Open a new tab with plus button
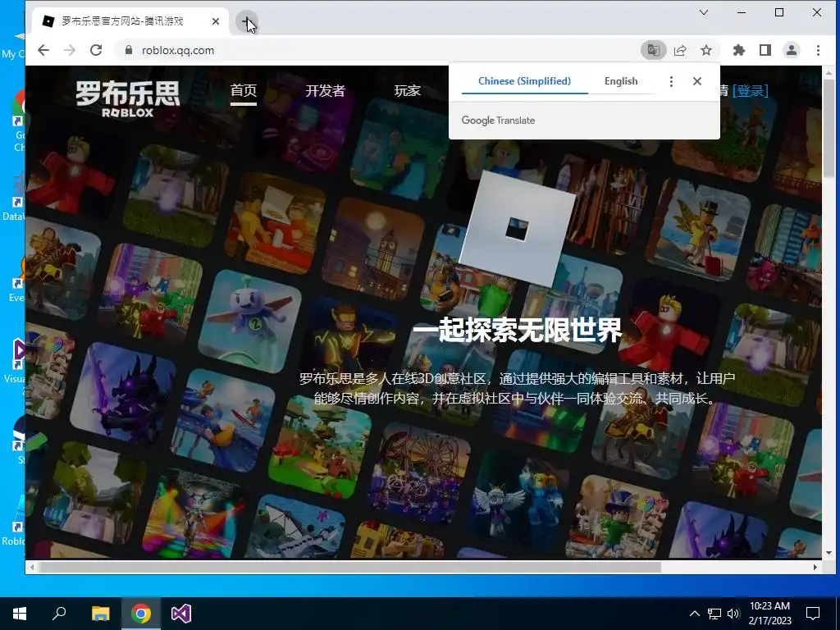The height and width of the screenshot is (630, 840). pos(246,21)
